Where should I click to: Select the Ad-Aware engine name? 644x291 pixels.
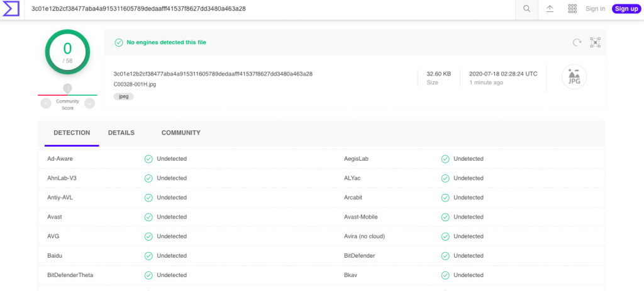click(60, 159)
